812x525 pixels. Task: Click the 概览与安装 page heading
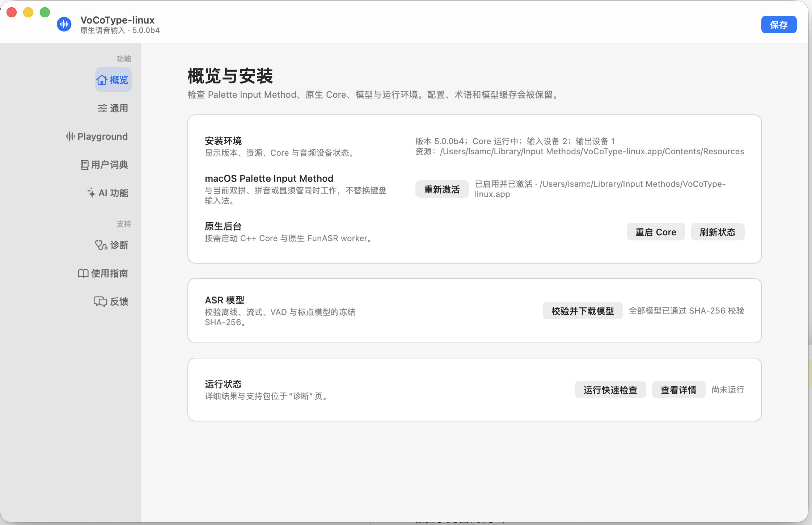pos(230,76)
